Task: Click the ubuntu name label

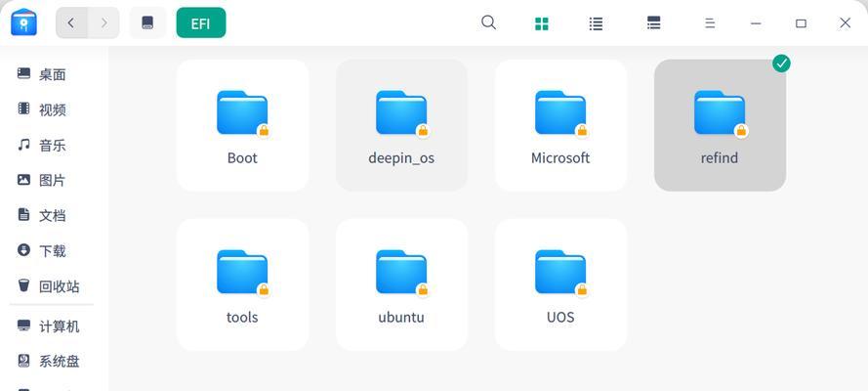Action: click(401, 317)
